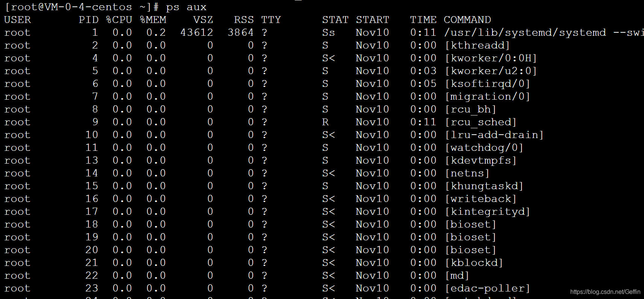The height and width of the screenshot is (299, 644).
Task: Click the STAT value R for rcu_sched
Action: 325,122
